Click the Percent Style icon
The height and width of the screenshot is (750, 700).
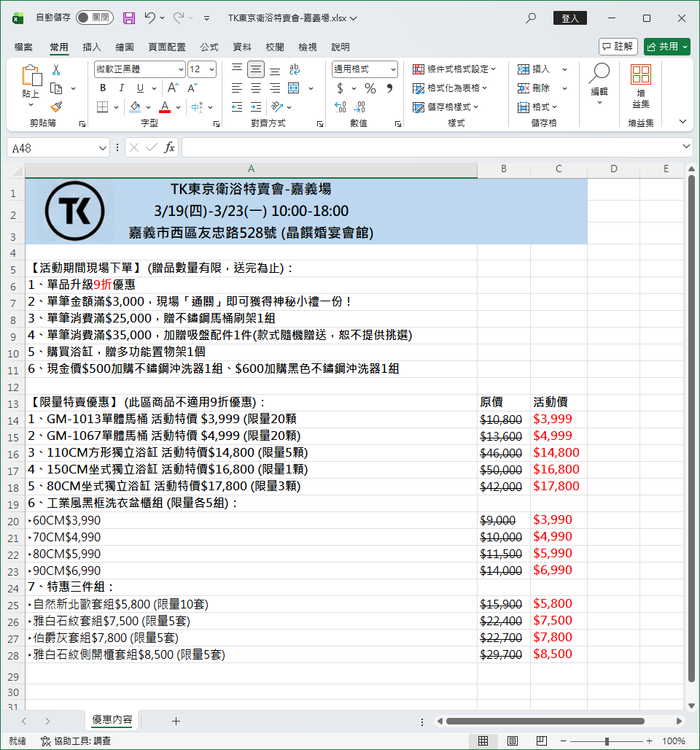click(x=370, y=88)
